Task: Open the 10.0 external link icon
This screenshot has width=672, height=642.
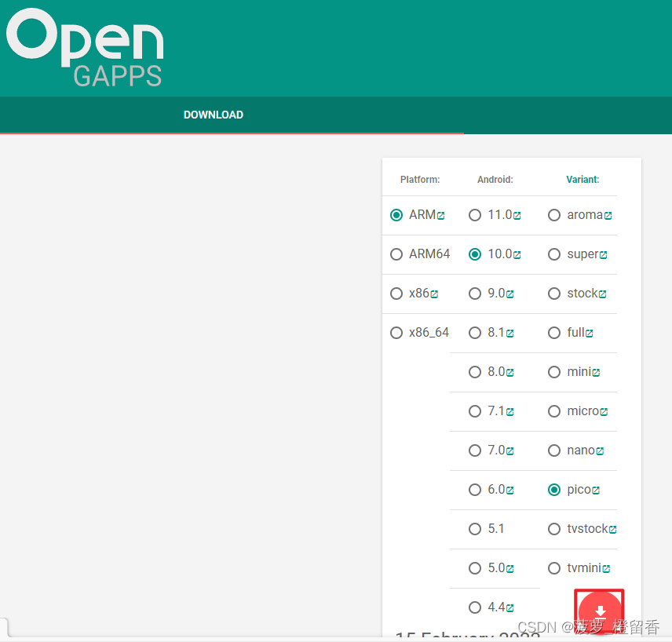Action: point(517,255)
